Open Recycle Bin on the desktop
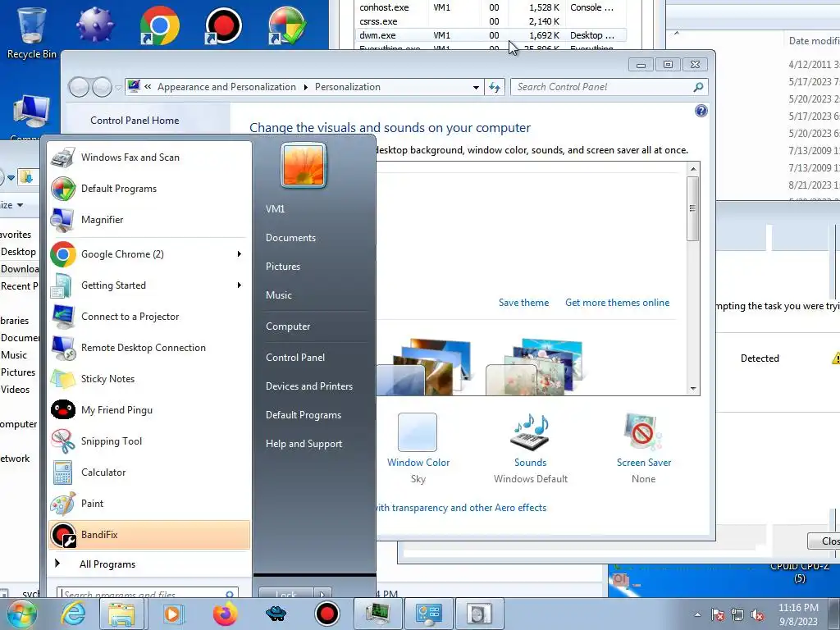Image resolution: width=840 pixels, height=630 pixels. point(32,32)
